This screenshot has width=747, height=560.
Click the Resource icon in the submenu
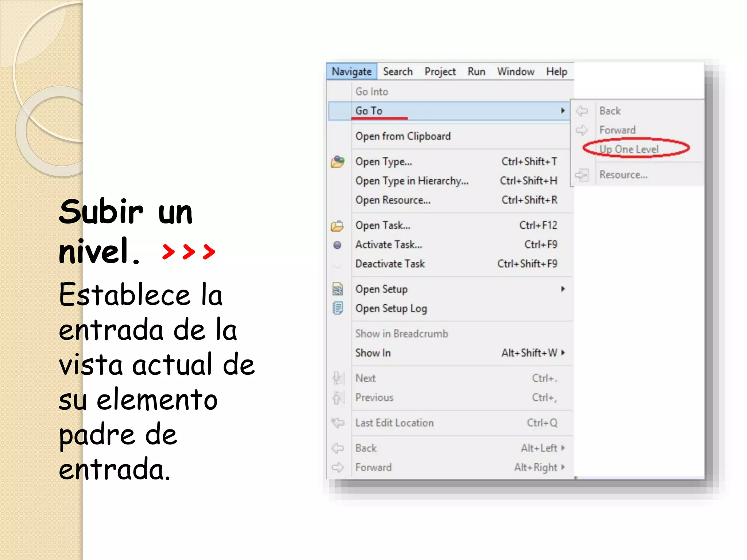[582, 175]
